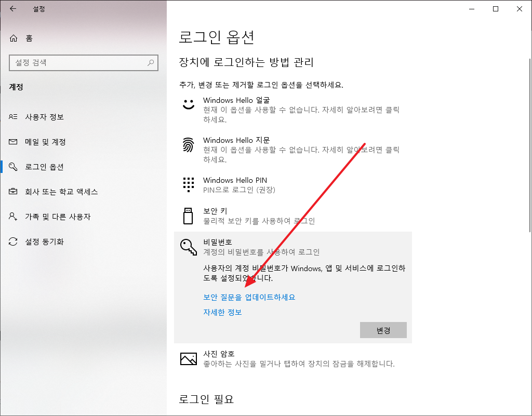Click the 보안 키 USB key icon
Image resolution: width=532 pixels, height=416 pixels.
188,216
